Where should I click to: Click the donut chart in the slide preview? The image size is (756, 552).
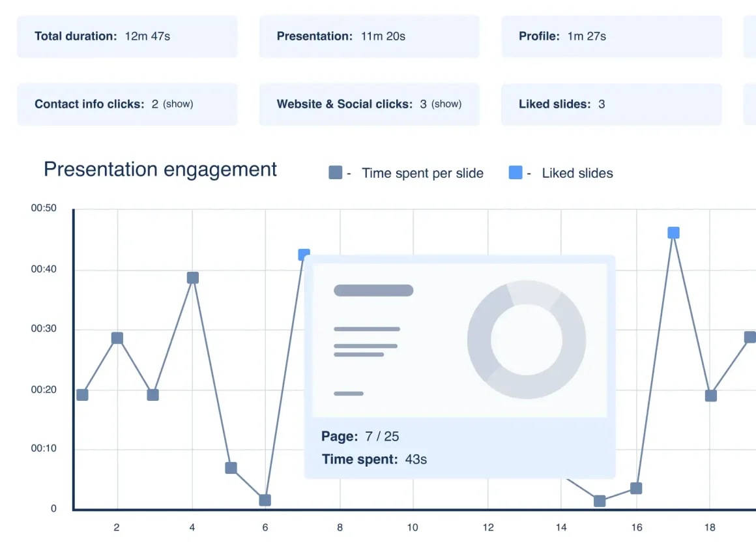(527, 339)
